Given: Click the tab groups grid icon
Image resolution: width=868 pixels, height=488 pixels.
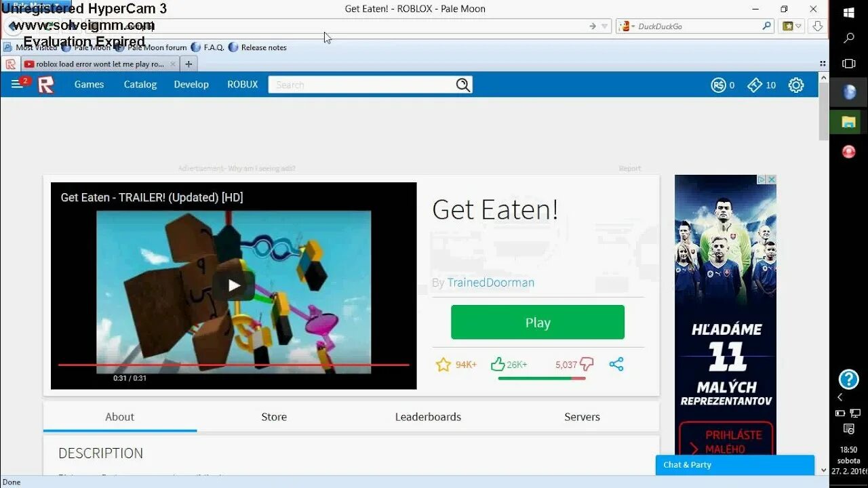Looking at the screenshot, I should (x=823, y=64).
